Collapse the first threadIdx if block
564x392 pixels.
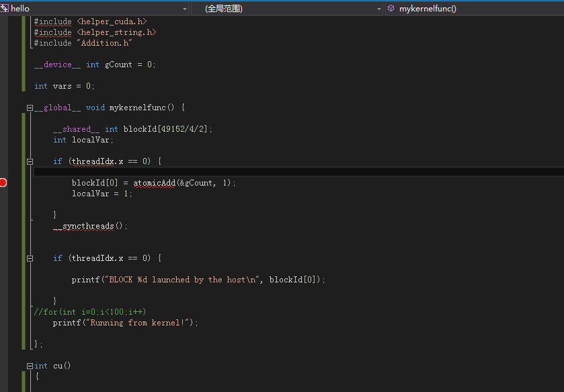pyautogui.click(x=29, y=161)
